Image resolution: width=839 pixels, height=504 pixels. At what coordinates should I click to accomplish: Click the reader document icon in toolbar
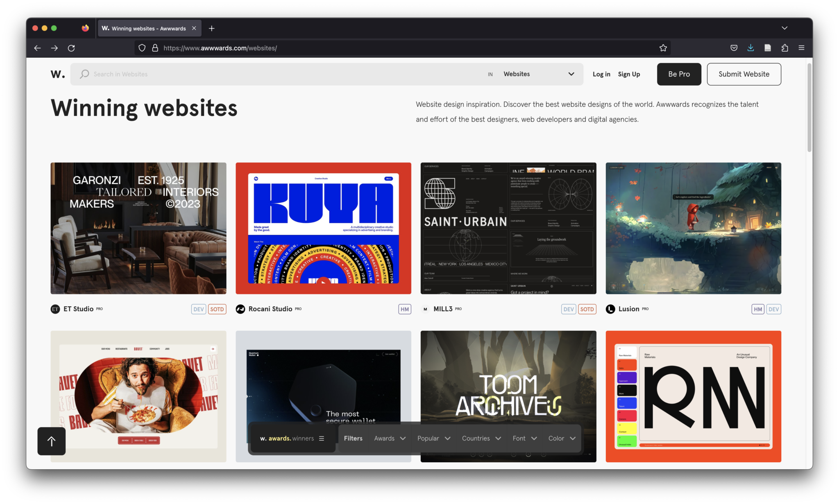(768, 48)
